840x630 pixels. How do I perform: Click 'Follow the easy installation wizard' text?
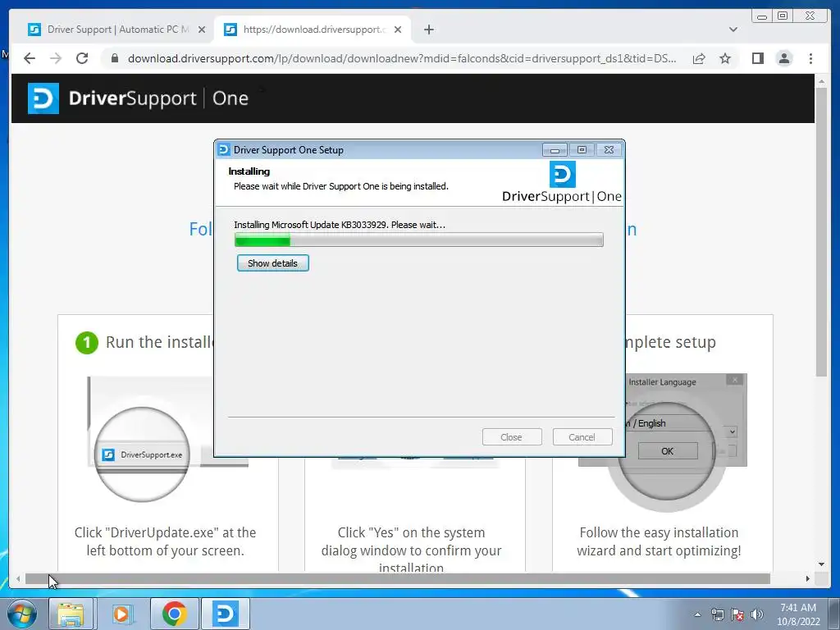pos(659,541)
